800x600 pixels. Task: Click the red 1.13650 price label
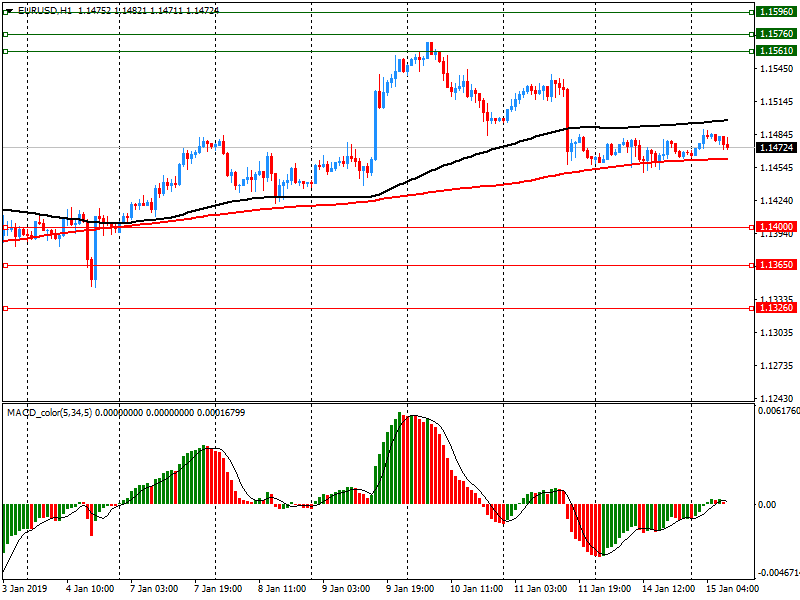[x=776, y=265]
